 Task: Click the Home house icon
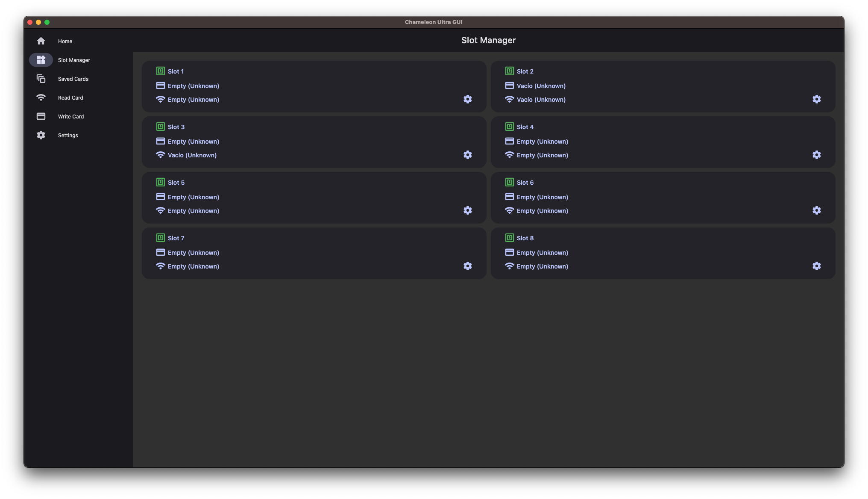[x=41, y=41]
